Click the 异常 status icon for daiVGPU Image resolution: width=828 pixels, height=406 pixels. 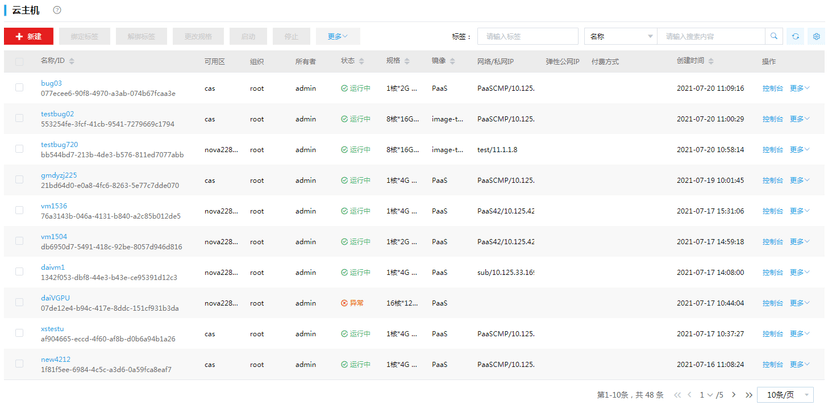pyautogui.click(x=345, y=303)
